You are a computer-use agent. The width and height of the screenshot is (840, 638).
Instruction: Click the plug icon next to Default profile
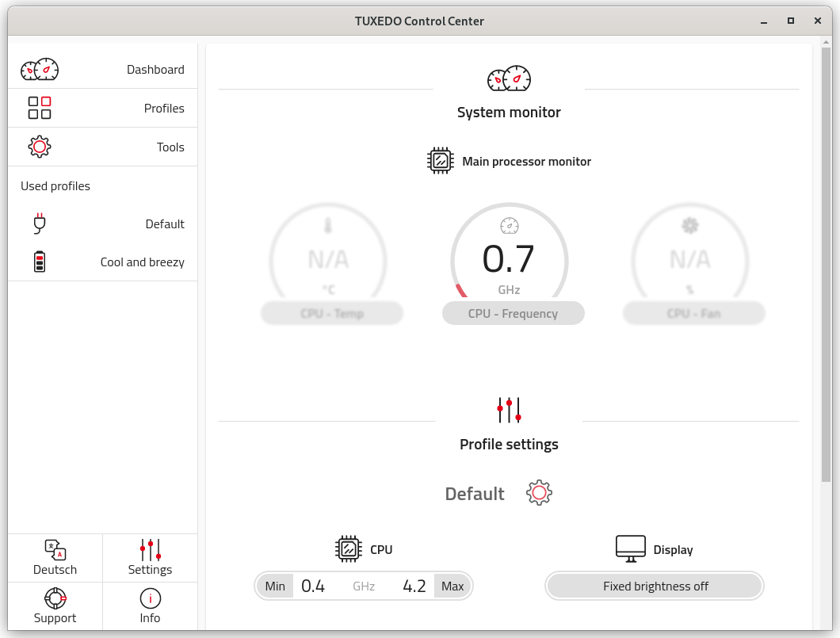(x=39, y=224)
